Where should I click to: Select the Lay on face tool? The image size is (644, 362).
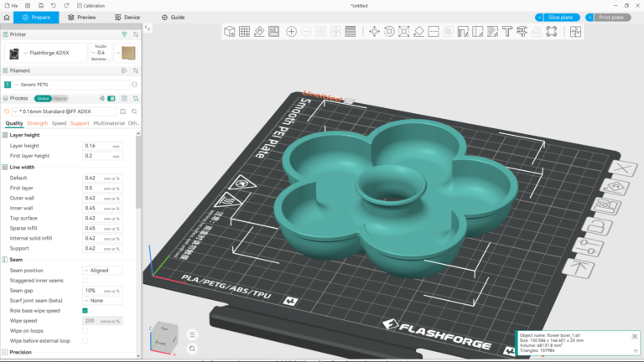point(418,31)
